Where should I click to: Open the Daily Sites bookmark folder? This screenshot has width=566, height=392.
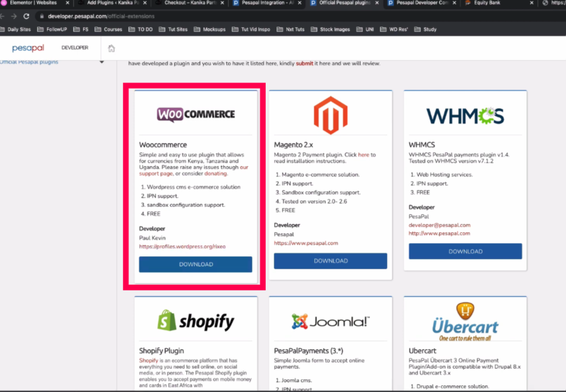[x=15, y=29]
